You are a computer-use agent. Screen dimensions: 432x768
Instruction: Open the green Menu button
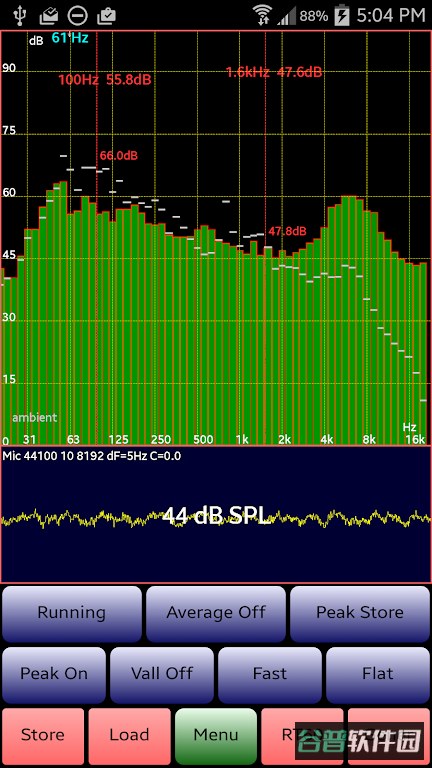[x=216, y=736]
